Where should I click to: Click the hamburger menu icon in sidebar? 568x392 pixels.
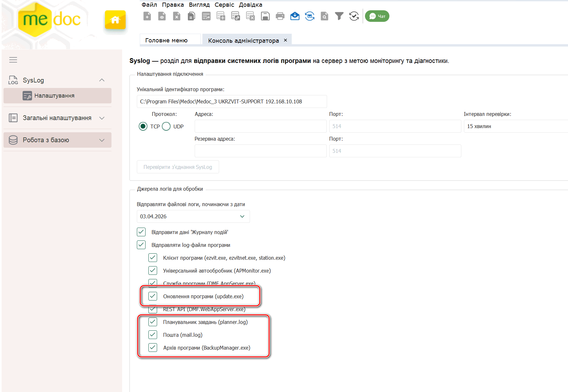pyautogui.click(x=13, y=60)
